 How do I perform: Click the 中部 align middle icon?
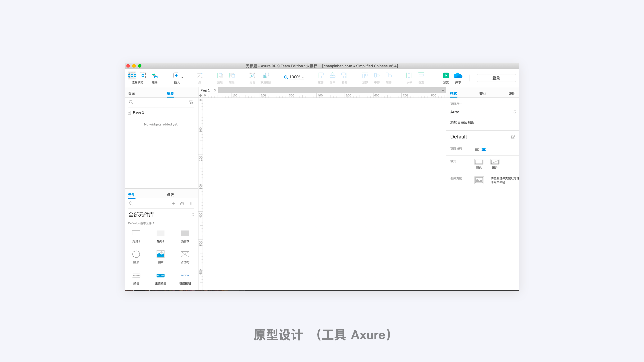(377, 76)
